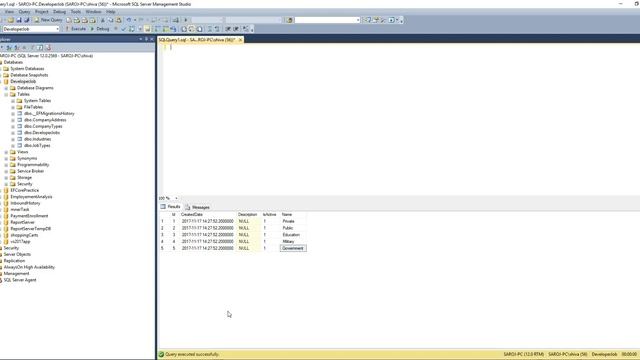The image size is (640, 360).
Task: Click the Debug button
Action: [100, 29]
